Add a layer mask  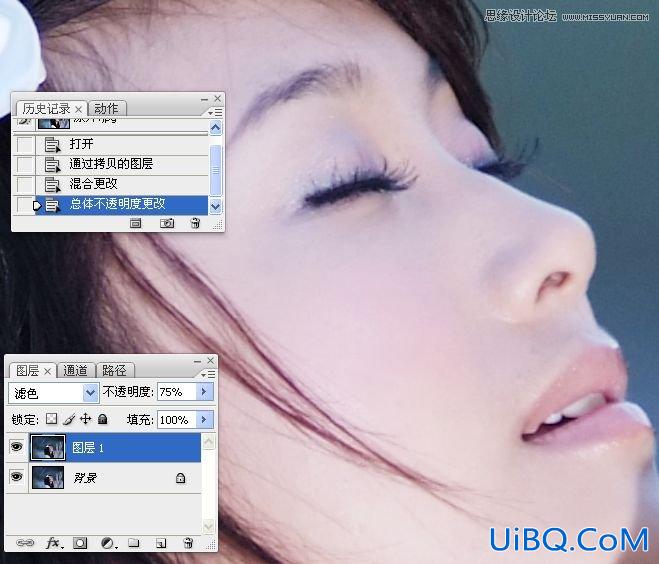[x=80, y=543]
